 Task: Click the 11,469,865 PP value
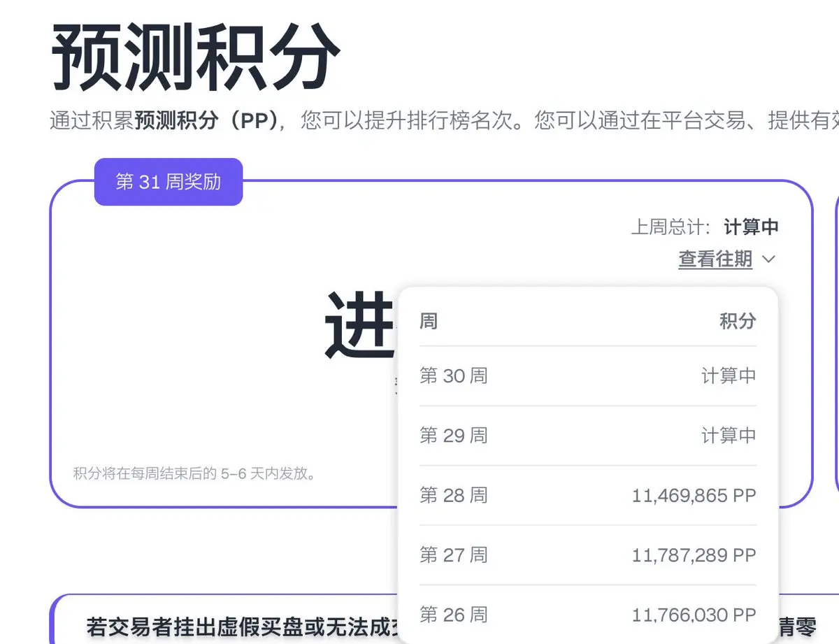pos(694,496)
